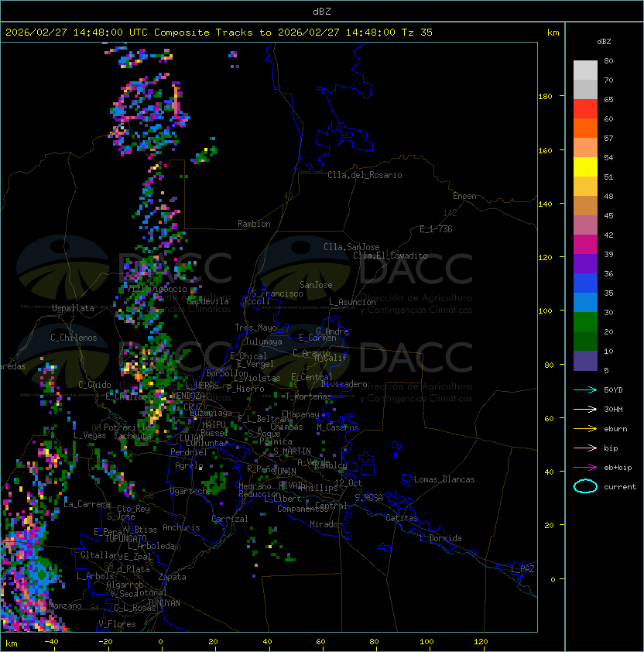Click the cyan 50YD arrow icon
This screenshot has width=644, height=652.
pos(585,390)
